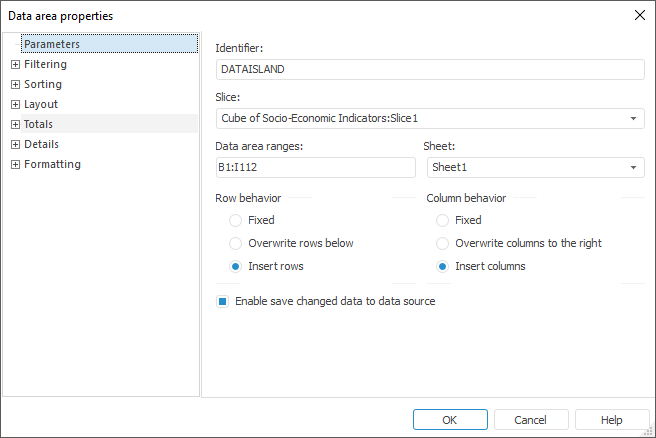Viewport: 656px width, 438px height.
Task: Expand the Layout tree node
Action: (x=15, y=105)
